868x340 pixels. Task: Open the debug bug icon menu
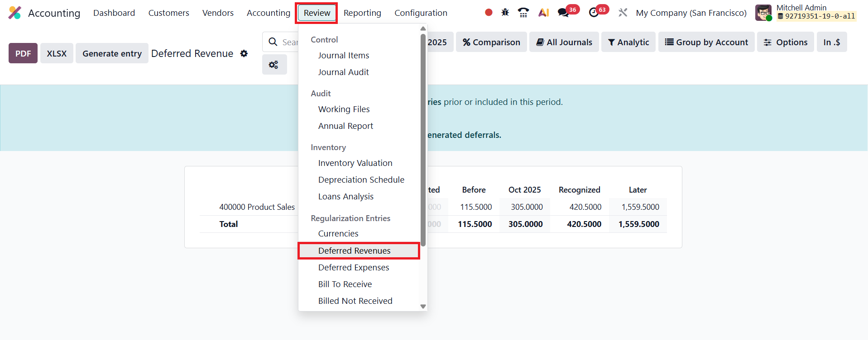click(505, 13)
